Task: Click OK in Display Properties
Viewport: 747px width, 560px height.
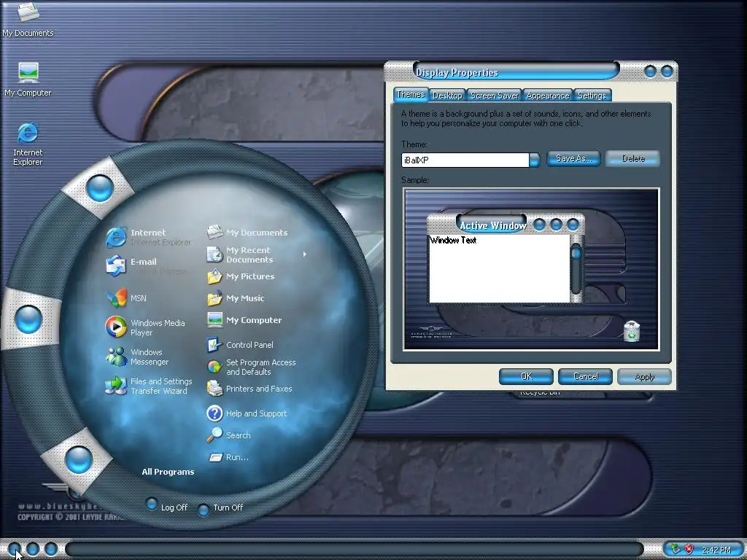Action: click(x=526, y=376)
